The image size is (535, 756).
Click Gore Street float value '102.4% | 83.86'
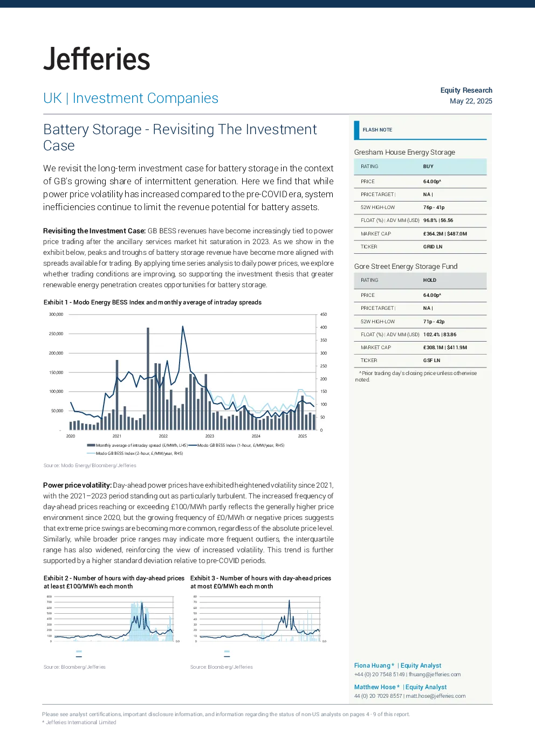tap(440, 335)
